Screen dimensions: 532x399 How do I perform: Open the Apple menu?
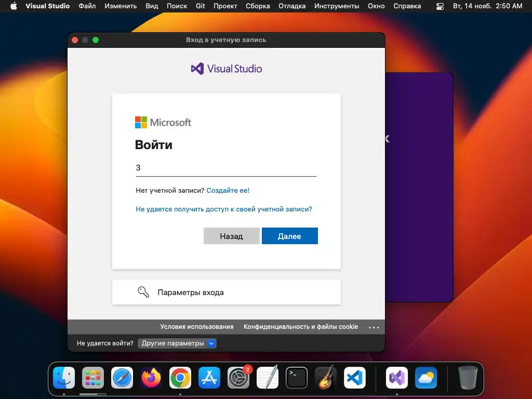pos(14,6)
